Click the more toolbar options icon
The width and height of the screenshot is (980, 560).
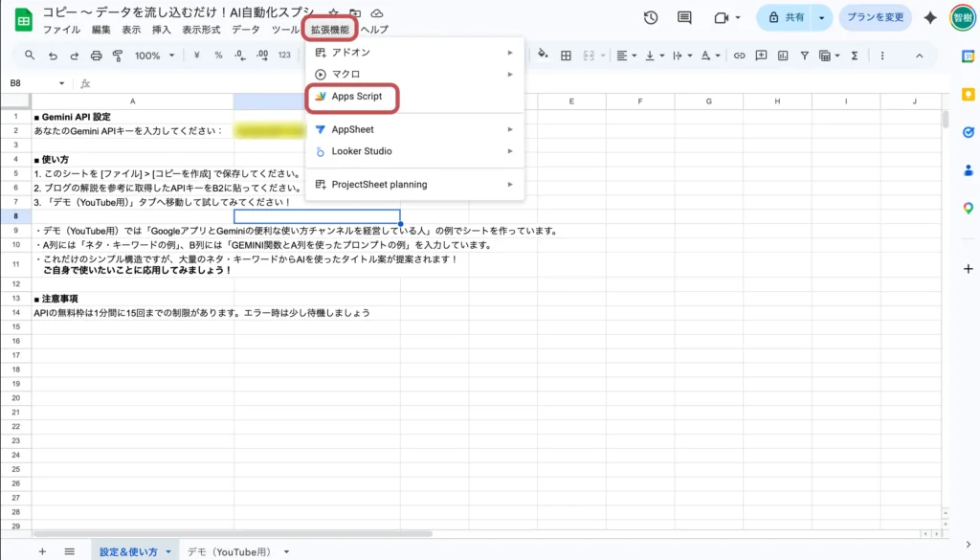click(881, 56)
